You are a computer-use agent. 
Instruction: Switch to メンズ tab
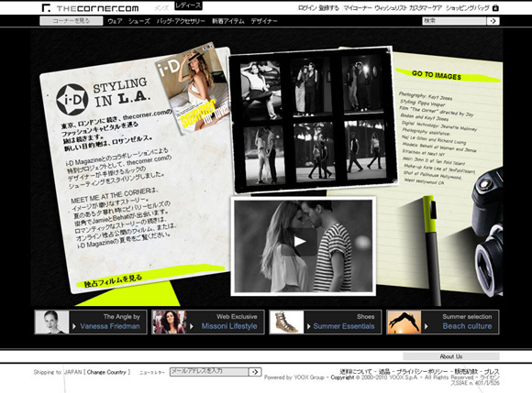161,8
